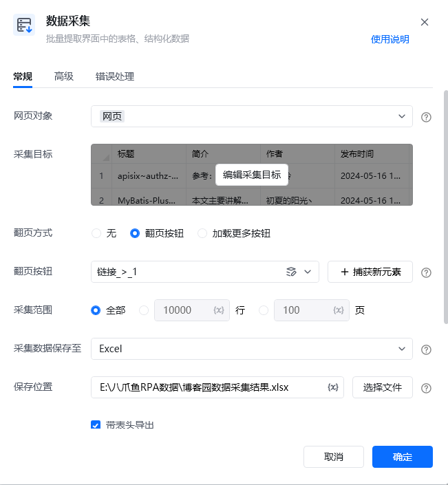The image size is (448, 485).
Task: Click 选择文件 button
Action: coord(383,387)
